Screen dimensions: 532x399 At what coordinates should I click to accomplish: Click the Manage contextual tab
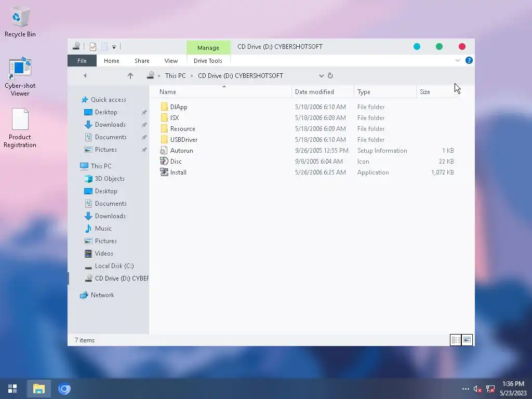point(208,48)
